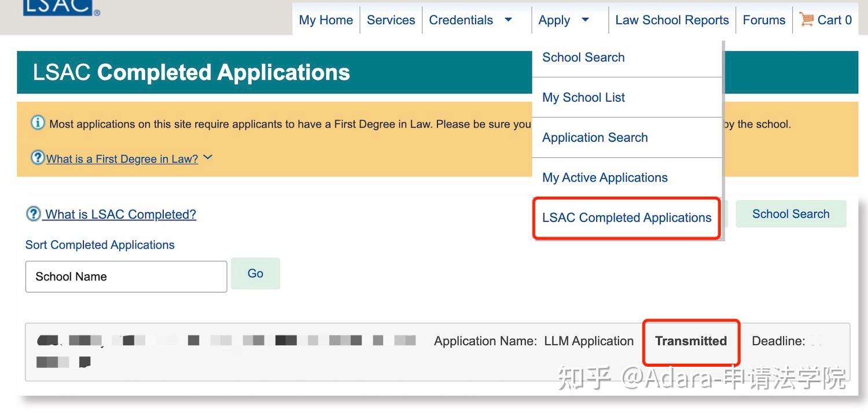Click the LSAC Completed Applications page heading
This screenshot has width=868, height=413.
point(191,72)
